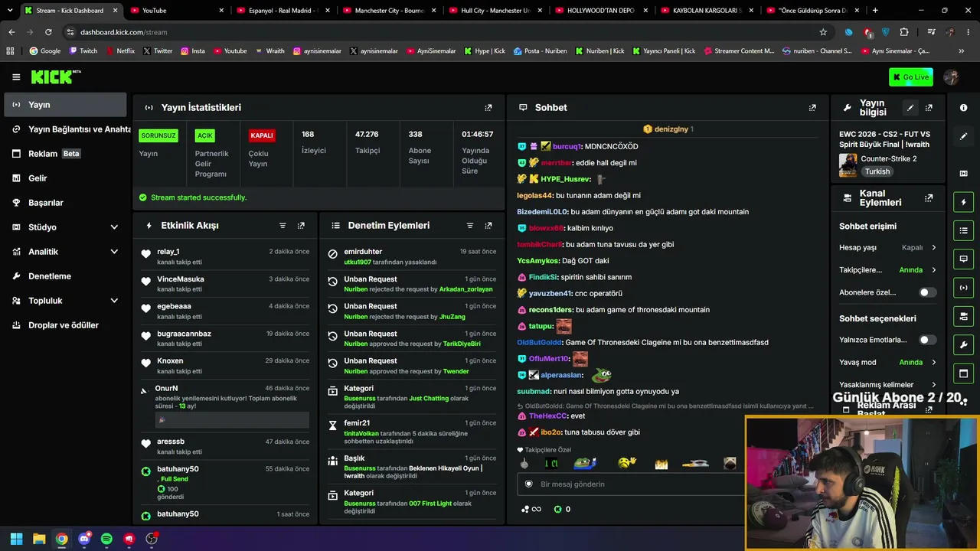Open Reklam Beta sidebar item
Screen dimensions: 980x551
coord(65,154)
